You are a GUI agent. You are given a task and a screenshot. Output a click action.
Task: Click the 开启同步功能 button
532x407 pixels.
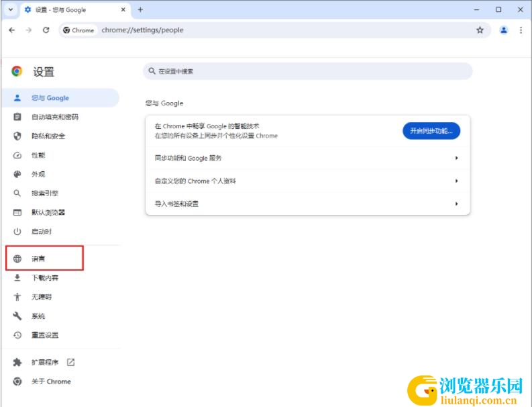coord(431,131)
